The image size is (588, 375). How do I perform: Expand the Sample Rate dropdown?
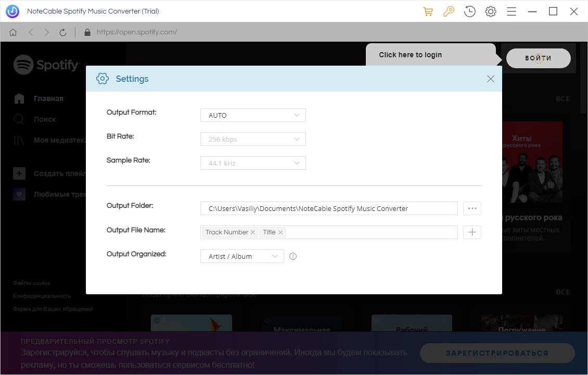253,163
